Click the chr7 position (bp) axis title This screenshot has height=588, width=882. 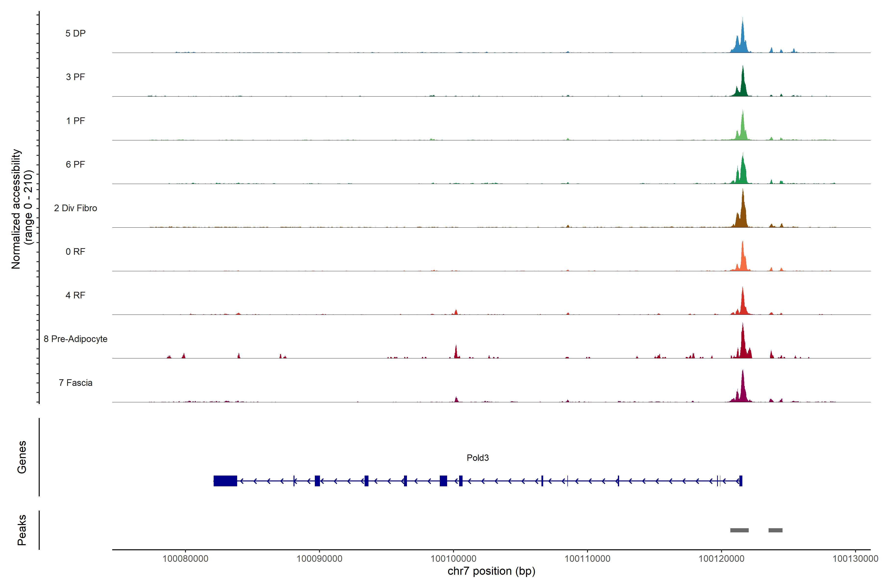[491, 571]
